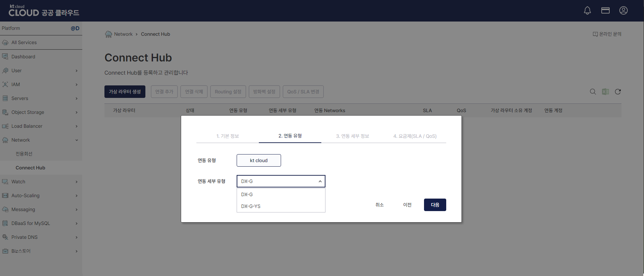Click the 가상 라우터 생성 button
The image size is (644, 276).
click(x=125, y=92)
